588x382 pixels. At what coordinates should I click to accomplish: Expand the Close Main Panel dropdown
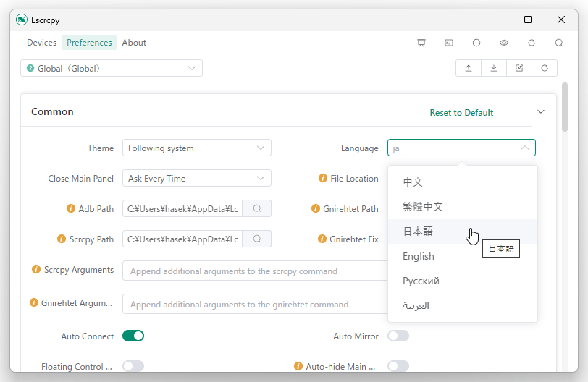(196, 179)
